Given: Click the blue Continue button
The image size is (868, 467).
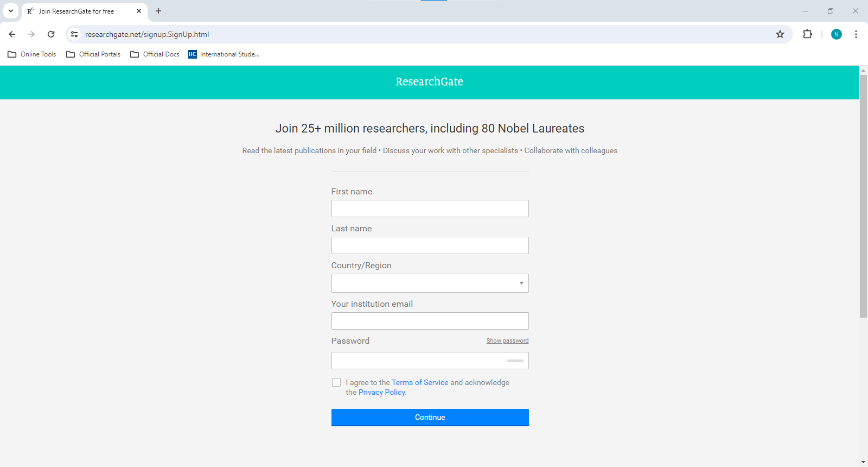Looking at the screenshot, I should tap(430, 418).
